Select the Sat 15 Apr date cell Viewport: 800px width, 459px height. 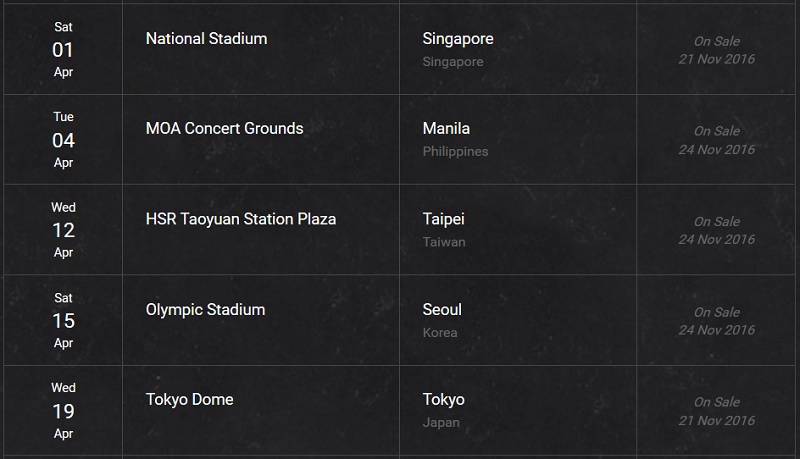click(63, 320)
